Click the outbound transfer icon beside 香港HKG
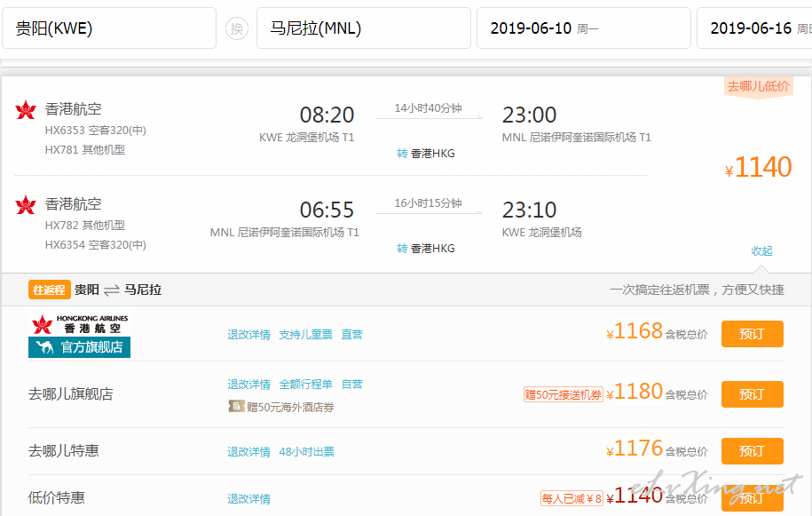Viewport: 812px width, 516px height. 402,154
